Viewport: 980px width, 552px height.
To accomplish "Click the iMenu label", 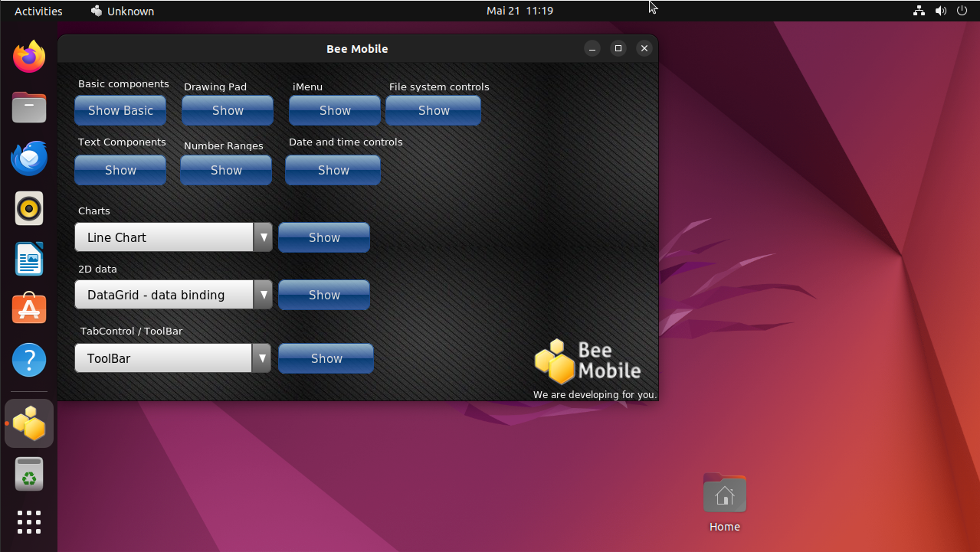I will click(x=307, y=87).
